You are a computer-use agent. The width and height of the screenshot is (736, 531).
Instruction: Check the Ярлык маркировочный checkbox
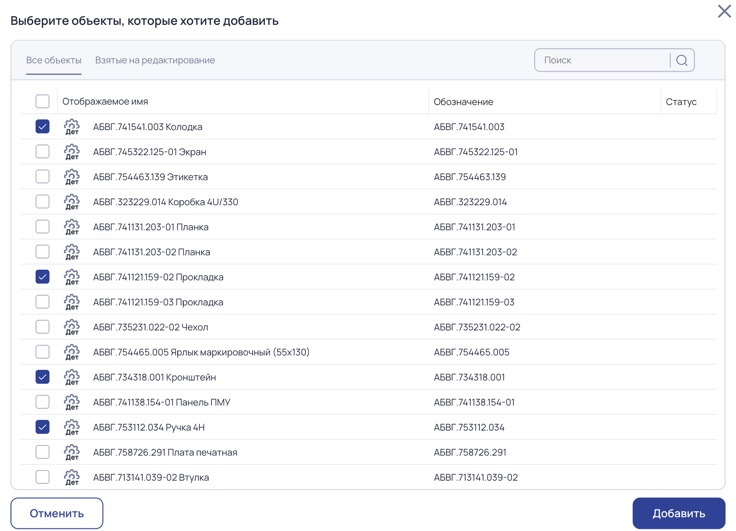(42, 352)
